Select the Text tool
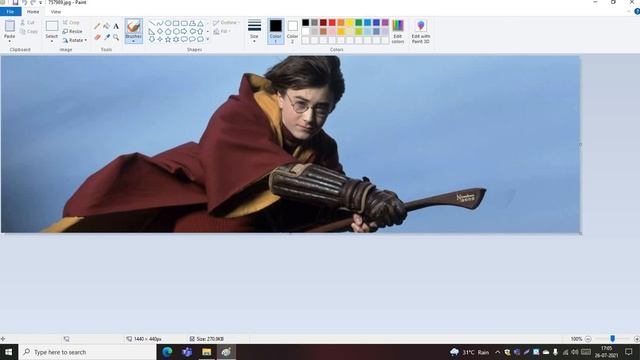Screen dimensions: 640x360 click(116, 27)
